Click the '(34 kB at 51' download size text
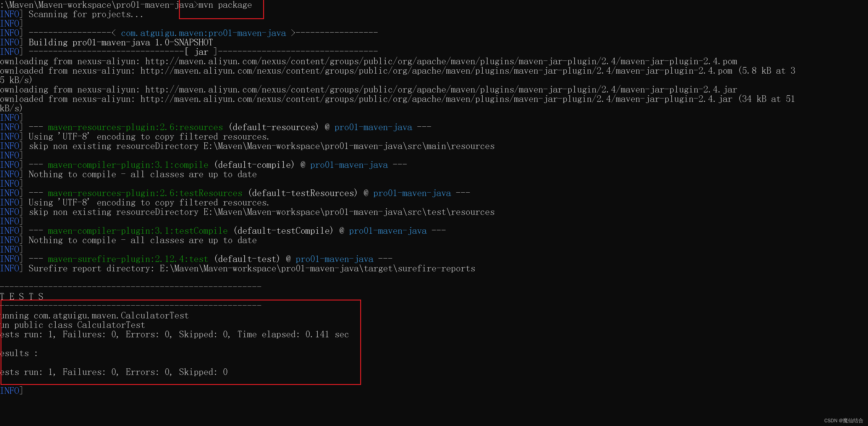 tap(767, 99)
